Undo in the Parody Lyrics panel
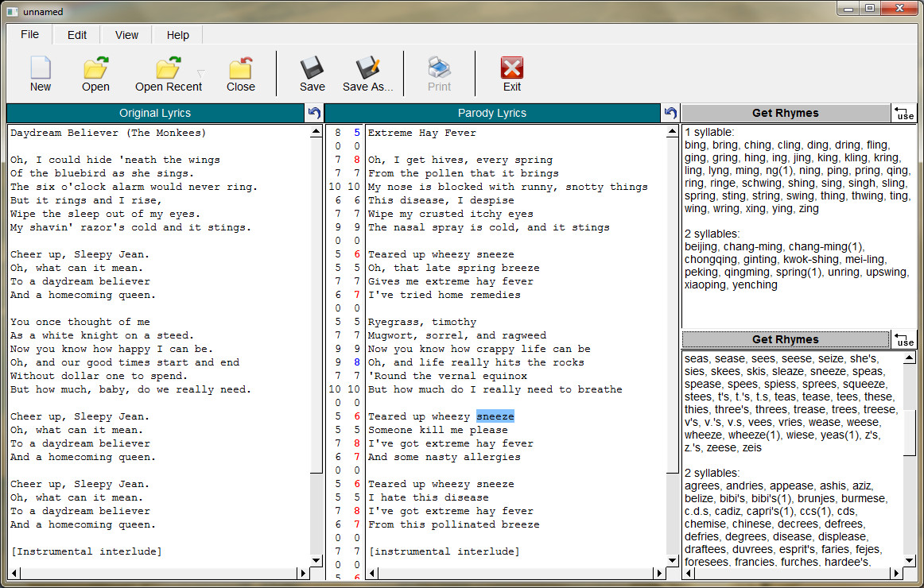The image size is (924, 588). 670,113
